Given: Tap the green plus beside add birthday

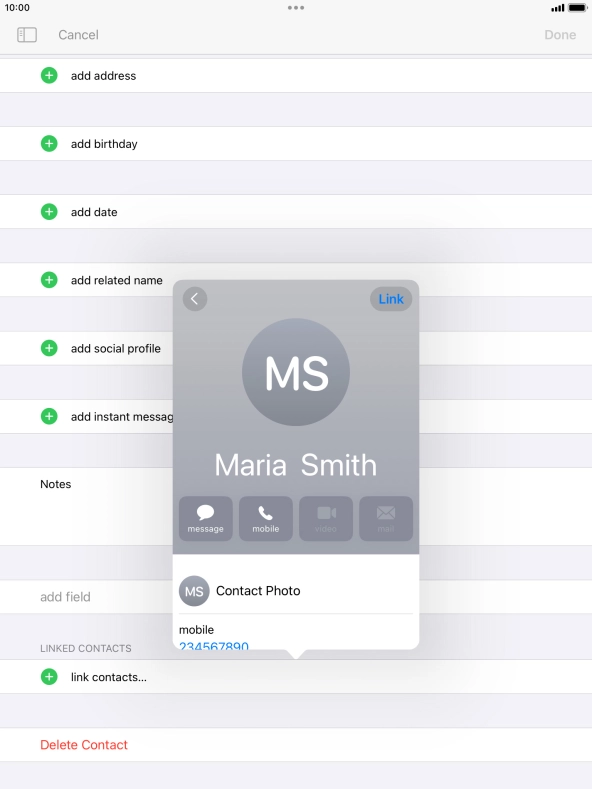Looking at the screenshot, I should click(49, 143).
